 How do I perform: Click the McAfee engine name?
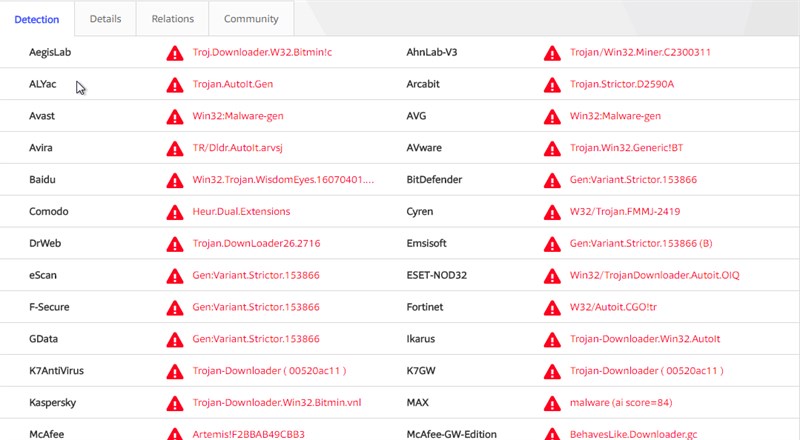tap(48, 435)
